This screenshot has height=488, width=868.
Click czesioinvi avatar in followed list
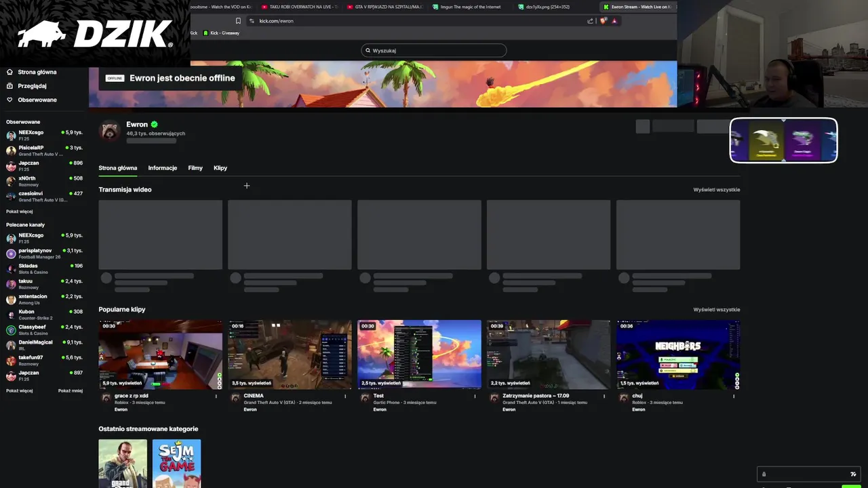(x=11, y=197)
